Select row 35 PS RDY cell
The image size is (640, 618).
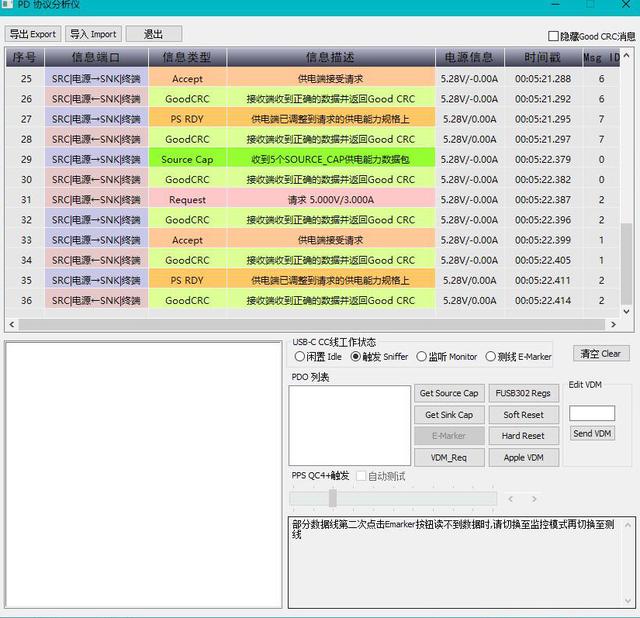click(x=187, y=280)
